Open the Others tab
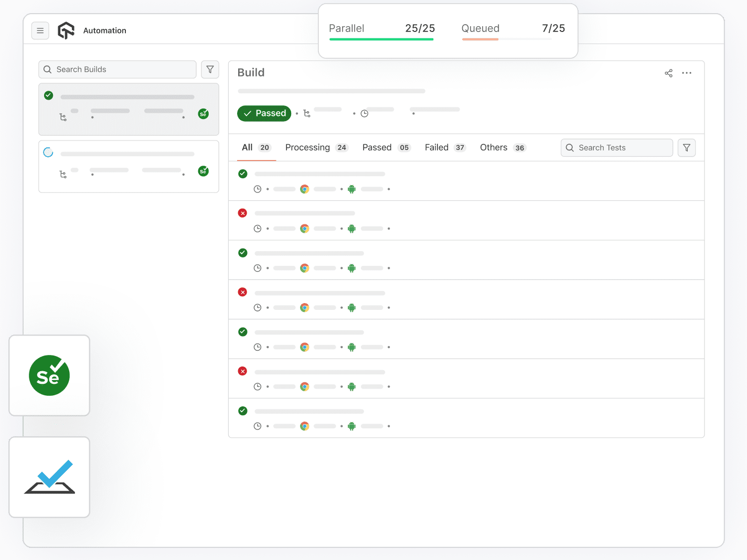The image size is (747, 560). click(x=503, y=148)
